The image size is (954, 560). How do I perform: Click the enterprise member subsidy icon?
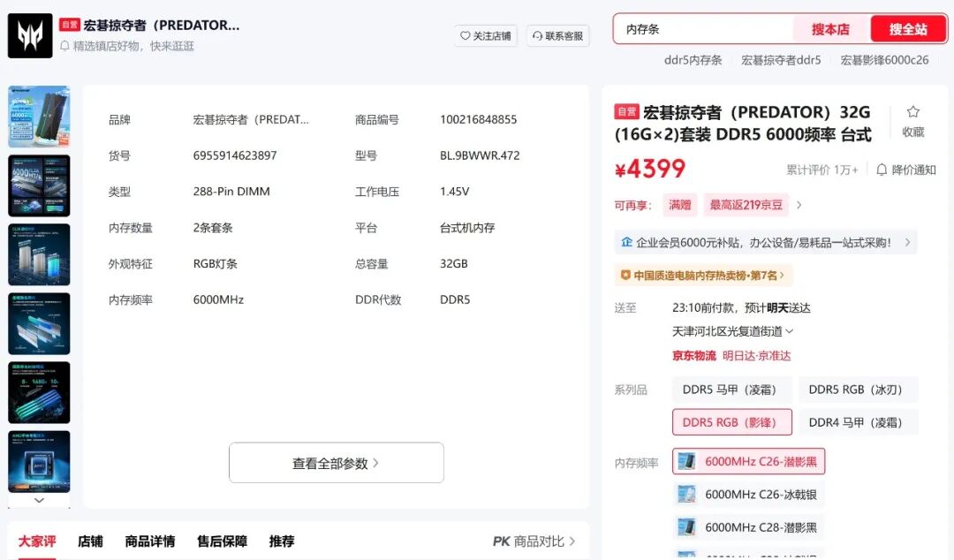coord(626,242)
